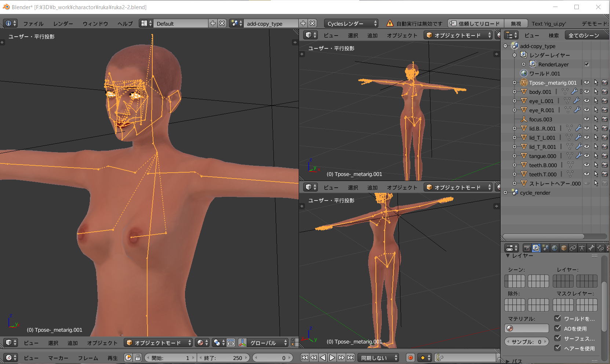The width and height of the screenshot is (610, 364).
Task: Jump to the timeline's first frame
Action: pos(305,358)
